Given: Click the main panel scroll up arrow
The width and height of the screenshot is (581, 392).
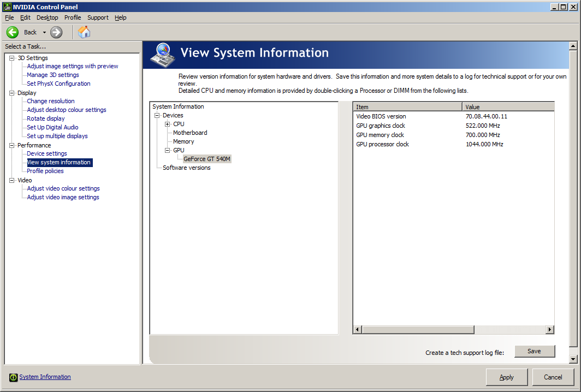Looking at the screenshot, I should point(573,46).
